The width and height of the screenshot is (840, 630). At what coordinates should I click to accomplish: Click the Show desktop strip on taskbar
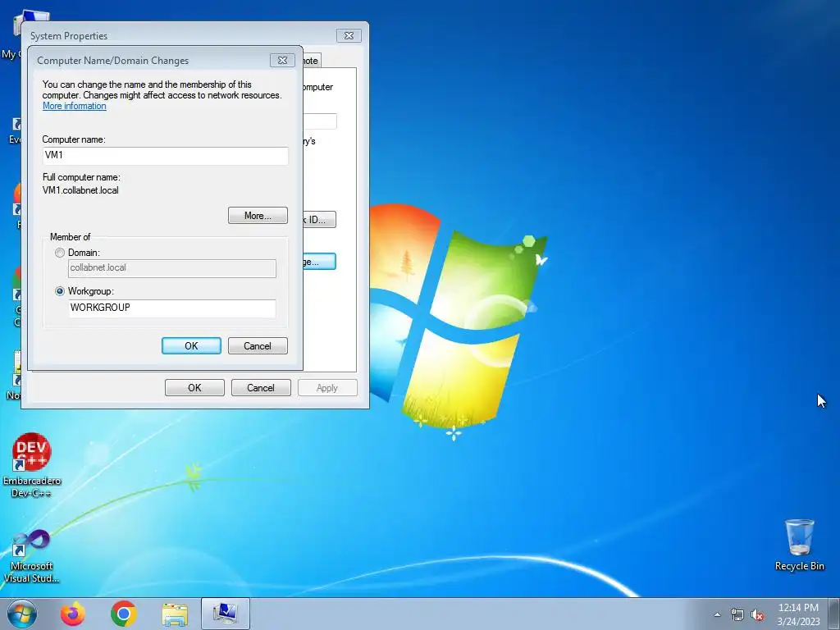pyautogui.click(x=836, y=614)
